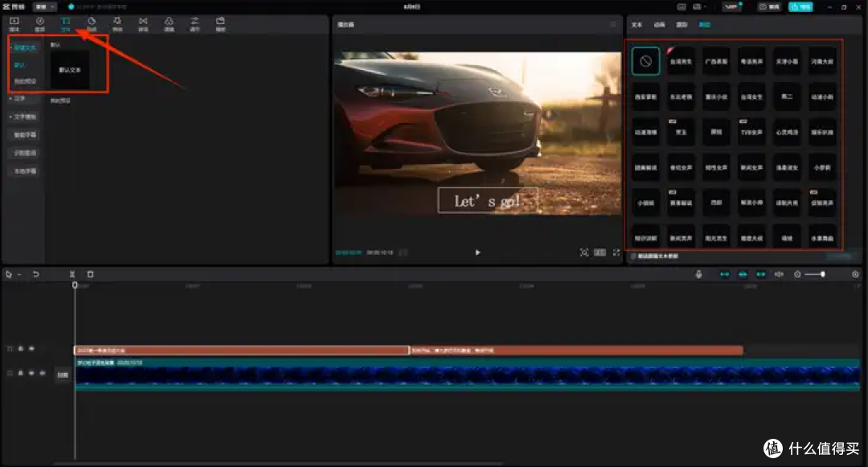Click the Split scissors tool above timeline
Image resolution: width=868 pixels, height=467 pixels.
tap(72, 274)
